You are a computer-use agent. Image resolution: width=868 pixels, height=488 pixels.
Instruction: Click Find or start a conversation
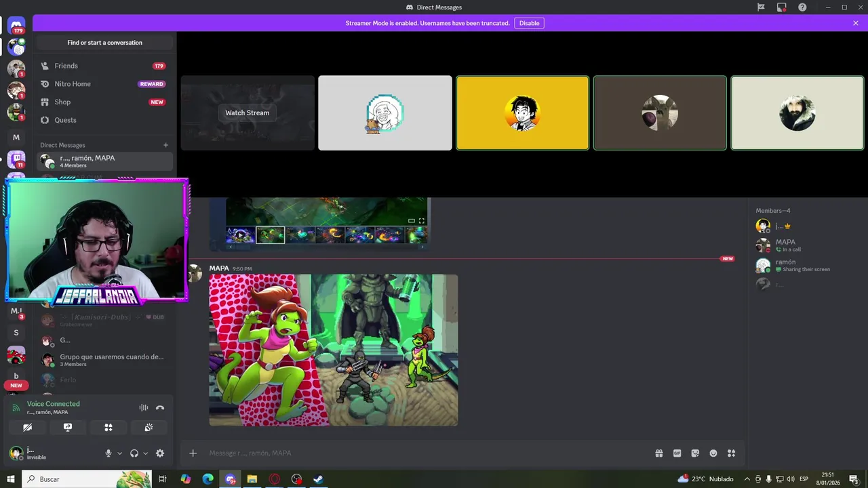pos(105,43)
